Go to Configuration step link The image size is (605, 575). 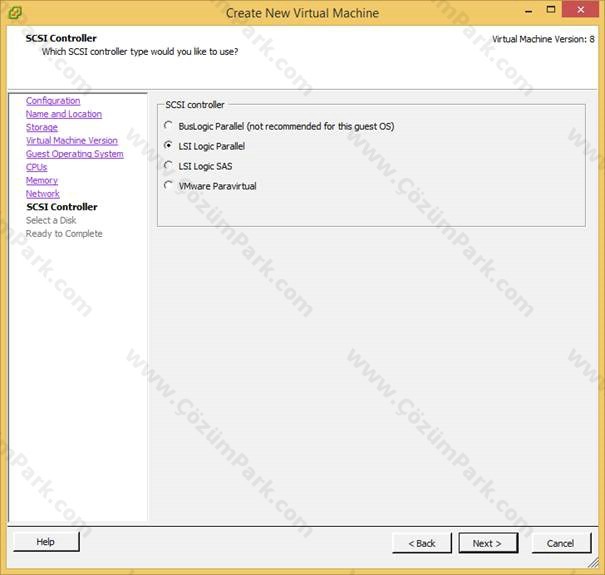point(53,101)
